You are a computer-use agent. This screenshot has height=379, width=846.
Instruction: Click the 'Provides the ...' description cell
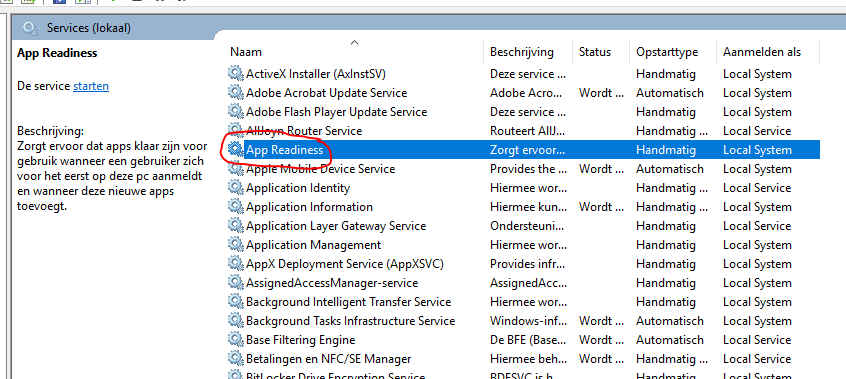pos(528,168)
